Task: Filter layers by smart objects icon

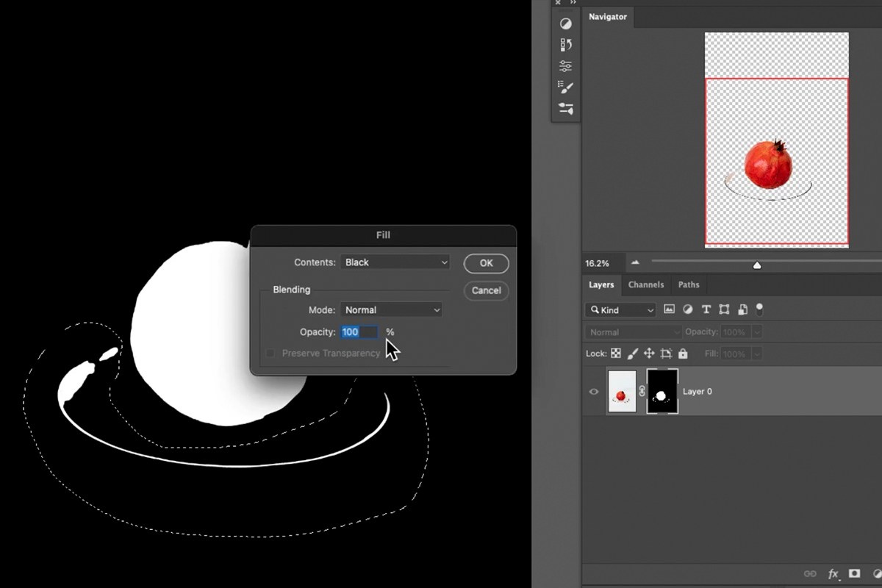Action: point(742,309)
